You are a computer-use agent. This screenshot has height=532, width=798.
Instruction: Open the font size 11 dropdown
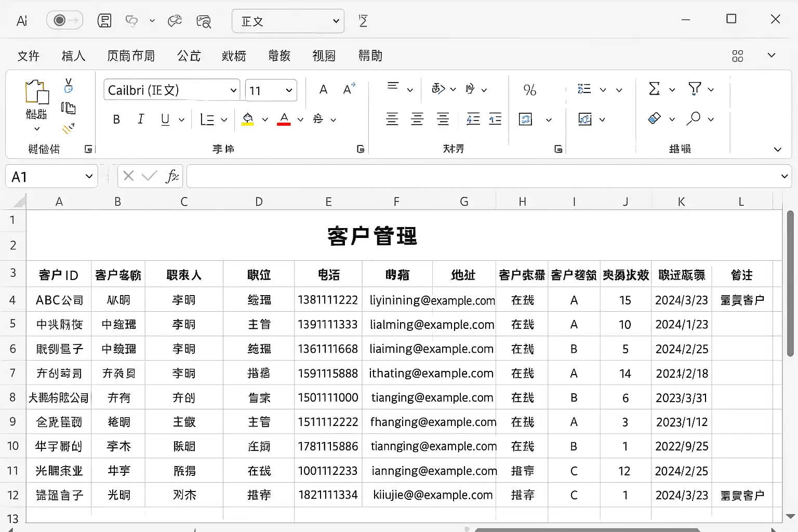[x=289, y=90]
